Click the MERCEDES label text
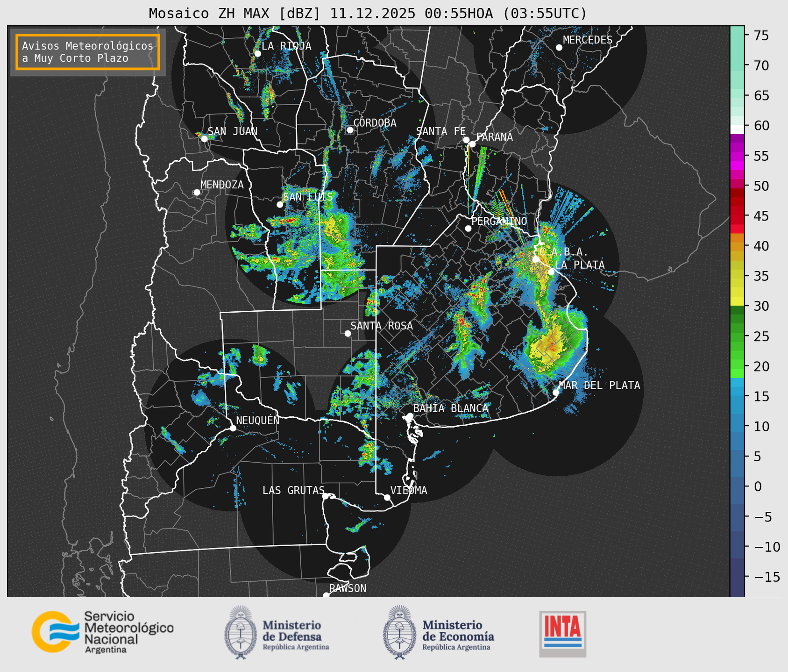The height and width of the screenshot is (672, 788). [588, 40]
